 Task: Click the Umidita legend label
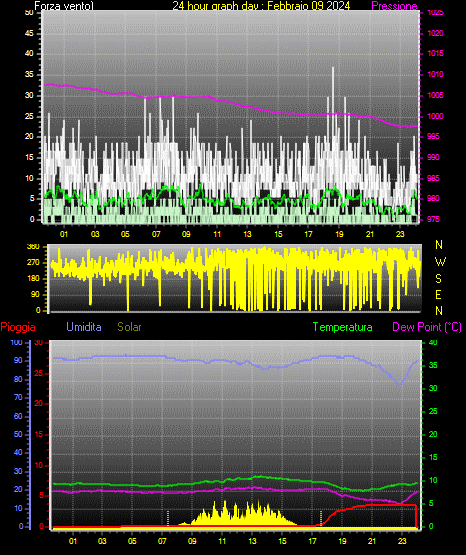point(84,327)
